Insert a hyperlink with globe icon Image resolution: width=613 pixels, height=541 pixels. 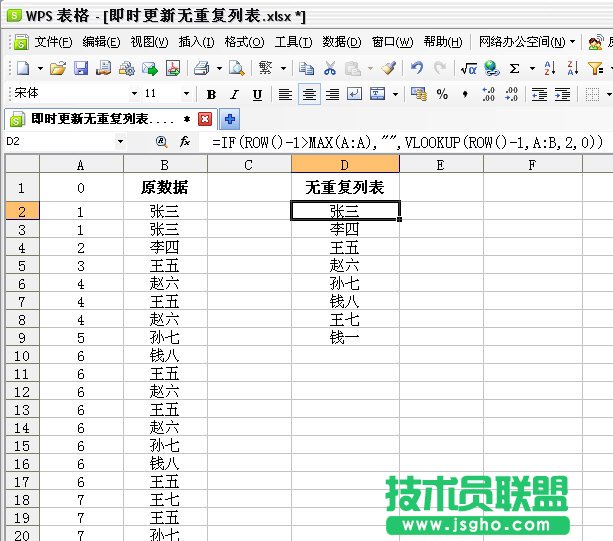point(492,69)
